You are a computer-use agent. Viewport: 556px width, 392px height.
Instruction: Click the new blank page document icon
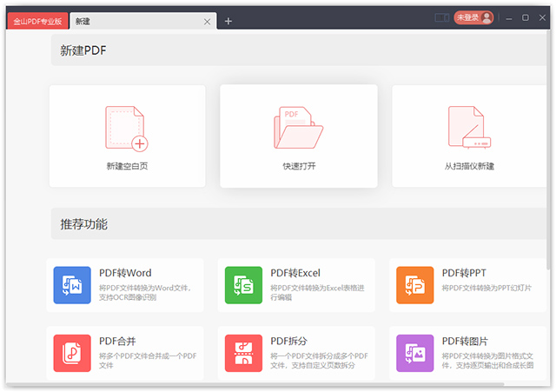[x=127, y=129]
